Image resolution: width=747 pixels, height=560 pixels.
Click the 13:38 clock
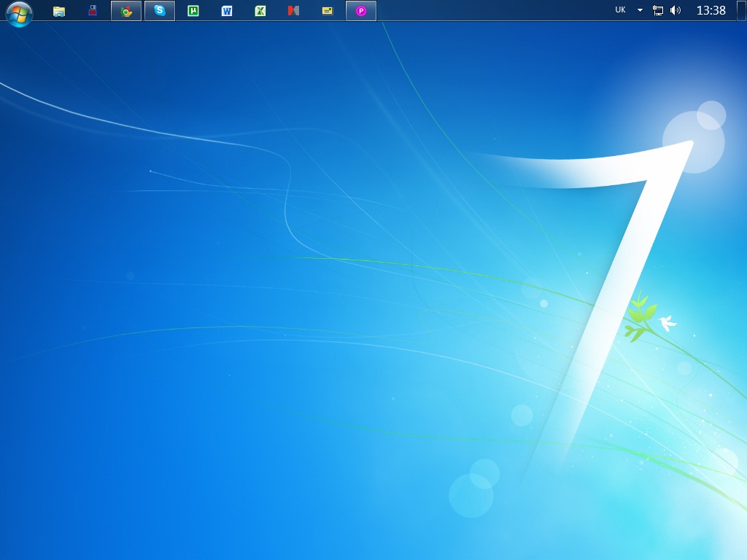[x=711, y=10]
